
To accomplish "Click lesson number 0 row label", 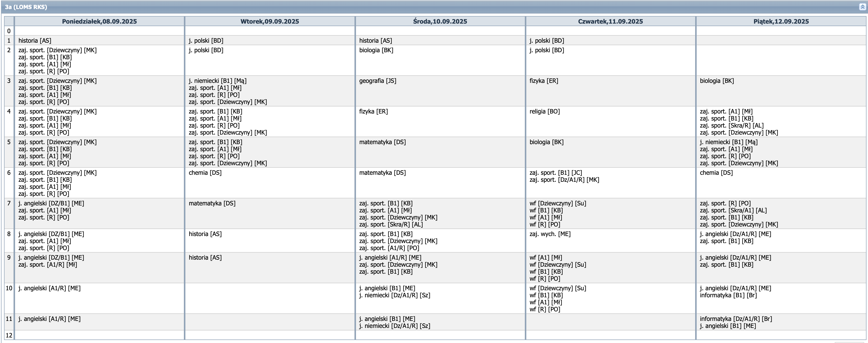I will [9, 31].
